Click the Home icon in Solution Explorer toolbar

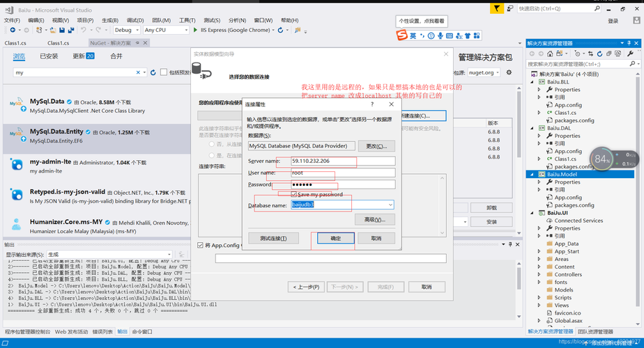tap(550, 54)
